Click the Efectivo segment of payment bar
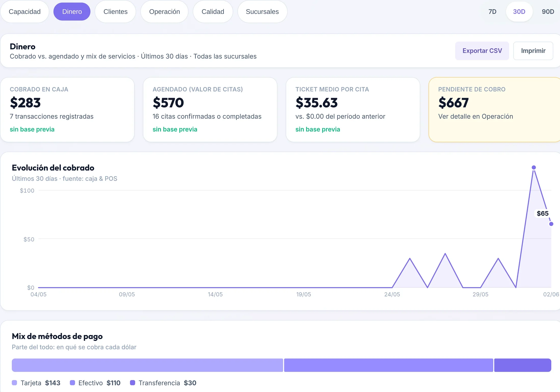 (388, 365)
